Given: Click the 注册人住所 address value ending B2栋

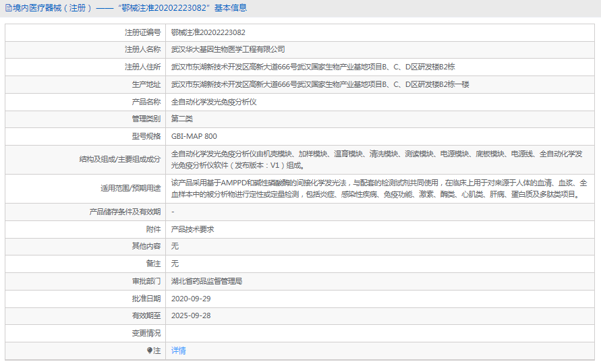Looking at the screenshot, I should tap(313, 67).
